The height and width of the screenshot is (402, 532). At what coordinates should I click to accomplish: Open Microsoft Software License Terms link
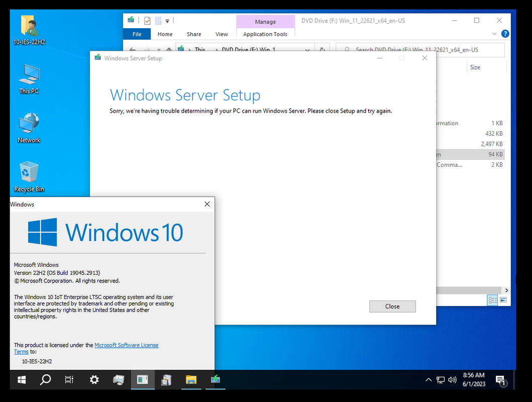(x=126, y=345)
